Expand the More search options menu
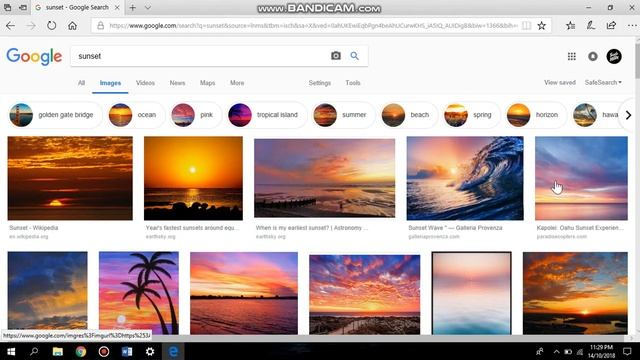Image resolution: width=640 pixels, height=360 pixels. click(x=237, y=83)
